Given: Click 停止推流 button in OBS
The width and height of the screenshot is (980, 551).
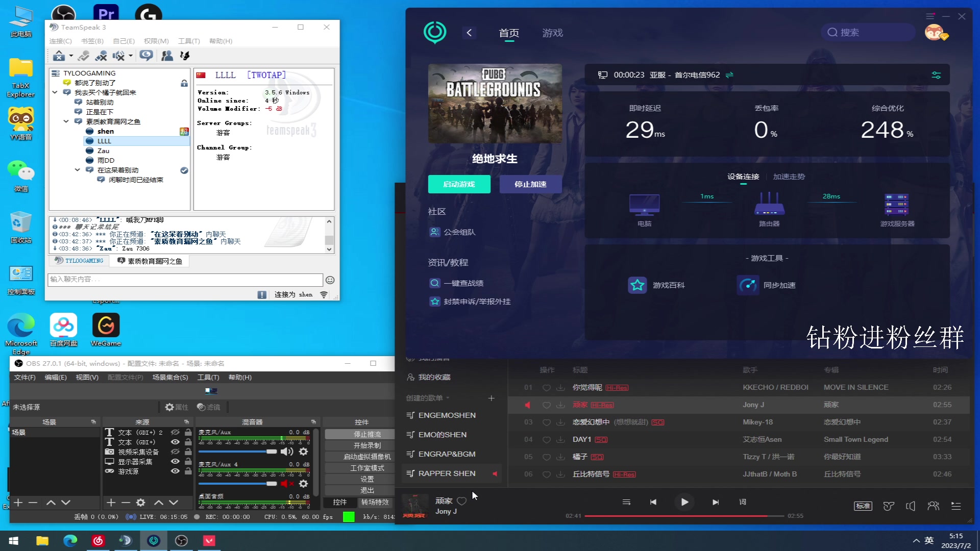Looking at the screenshot, I should (x=360, y=434).
